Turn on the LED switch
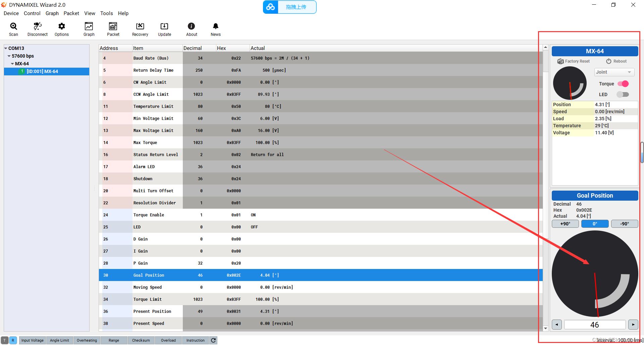The height and width of the screenshot is (345, 644). (623, 94)
